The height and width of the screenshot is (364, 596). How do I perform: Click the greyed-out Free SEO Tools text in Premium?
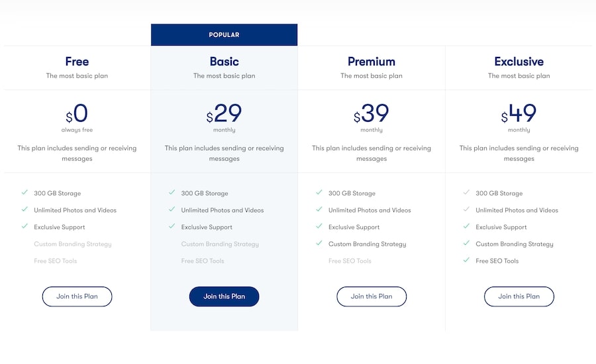click(350, 261)
